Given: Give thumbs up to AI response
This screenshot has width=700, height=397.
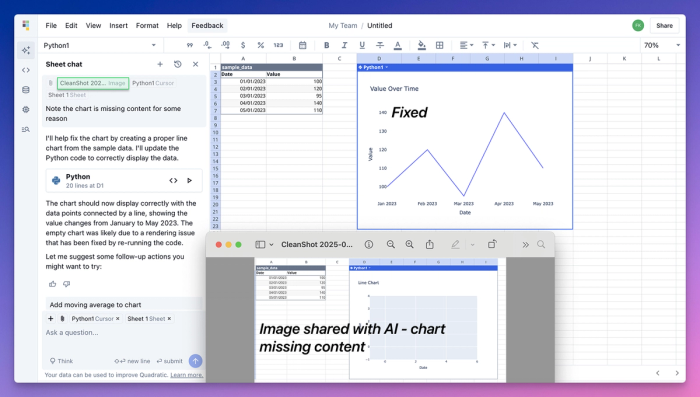Looking at the screenshot, I should click(x=53, y=284).
